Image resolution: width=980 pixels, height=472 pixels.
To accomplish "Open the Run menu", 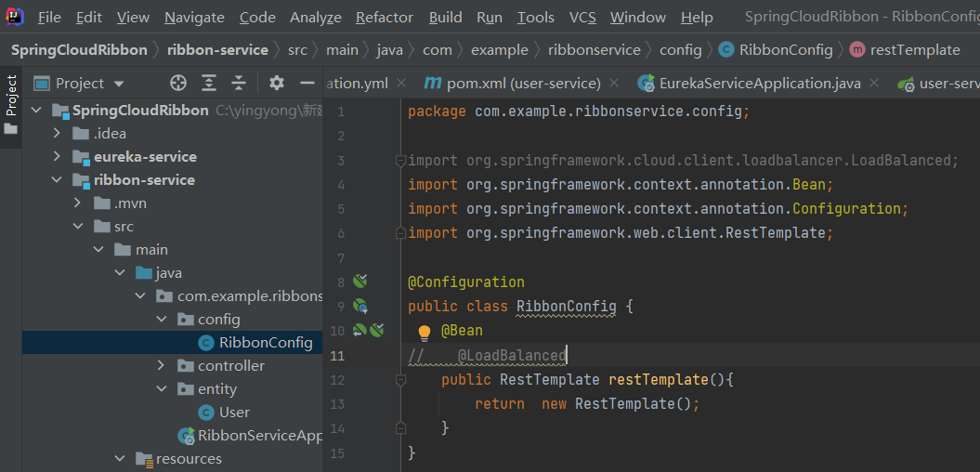I will click(x=490, y=18).
